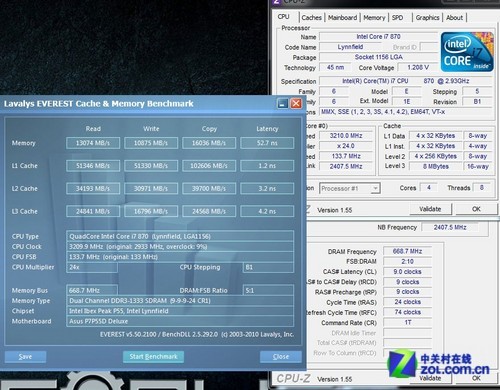Click the CPU Multiplier field 24x
Viewport: 500px width, 390px height.
pyautogui.click(x=92, y=267)
